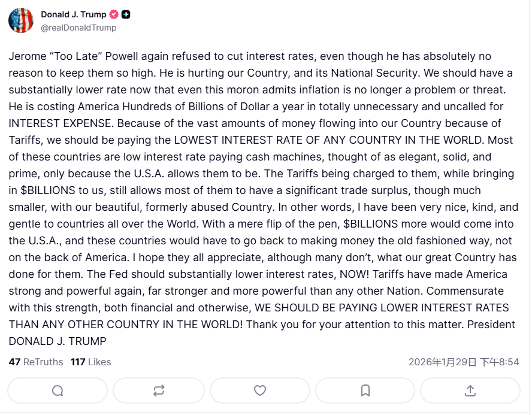Click the @realDonaldTrump handle
532x415 pixels.
pyautogui.click(x=78, y=28)
